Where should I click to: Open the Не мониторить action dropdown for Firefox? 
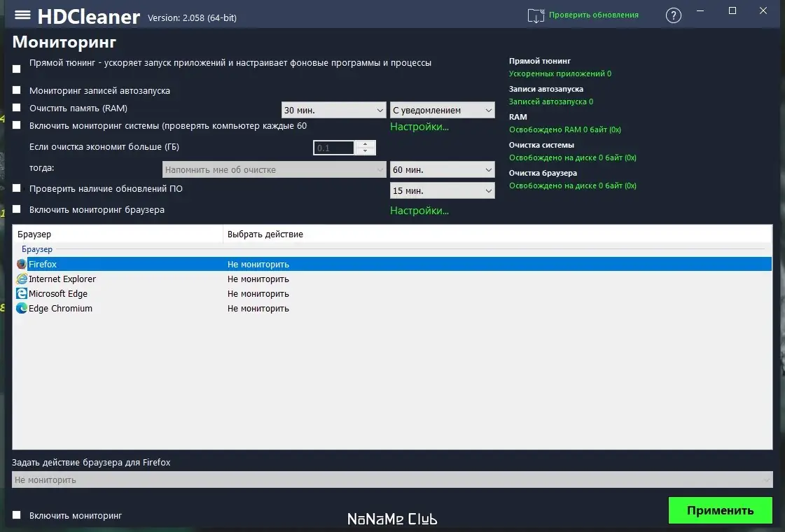pos(392,479)
